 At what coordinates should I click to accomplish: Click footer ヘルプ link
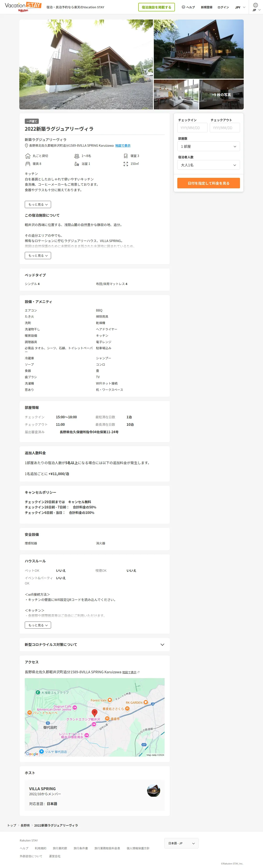24,848
